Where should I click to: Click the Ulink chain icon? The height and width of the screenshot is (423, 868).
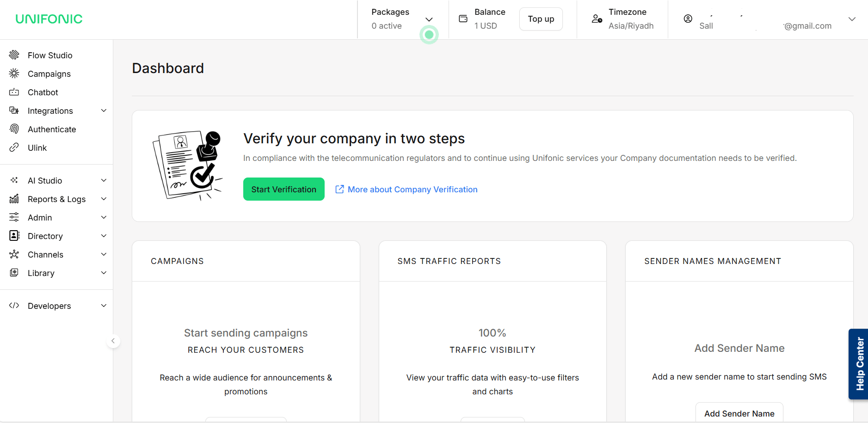click(x=14, y=147)
